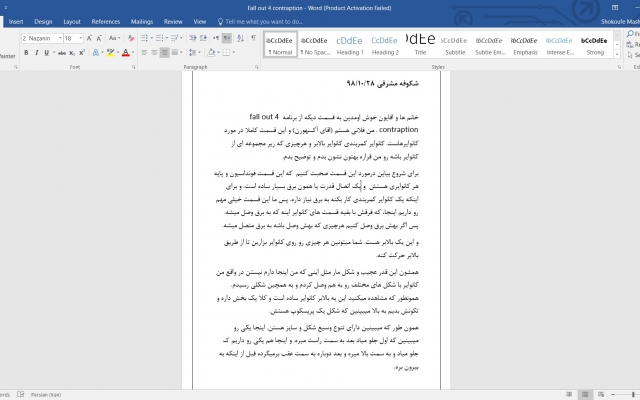Click the Numbering list icon
640x400 pixels.
pyautogui.click(x=159, y=38)
